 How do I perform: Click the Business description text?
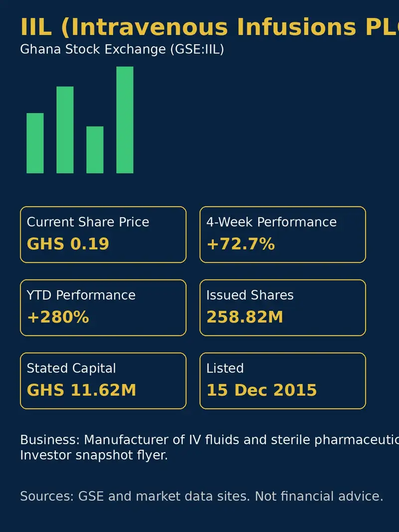[x=209, y=447]
